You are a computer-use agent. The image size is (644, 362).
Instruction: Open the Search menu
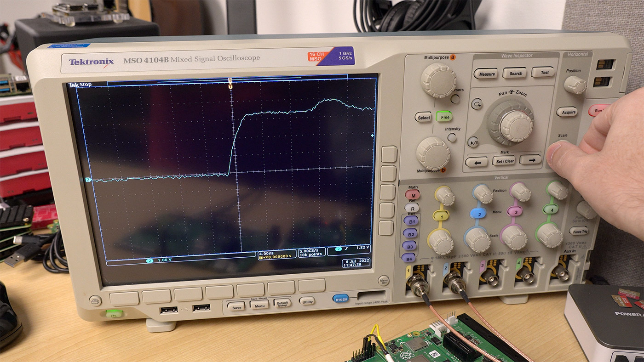coord(515,73)
